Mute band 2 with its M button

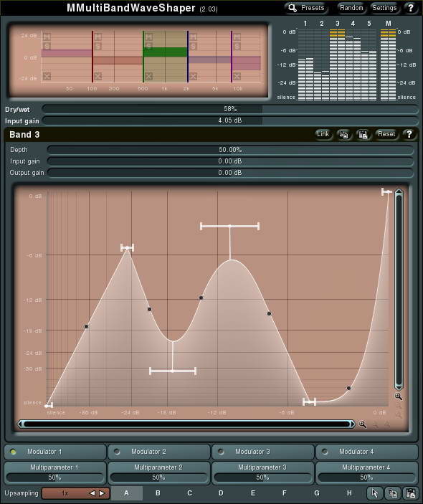[x=98, y=37]
